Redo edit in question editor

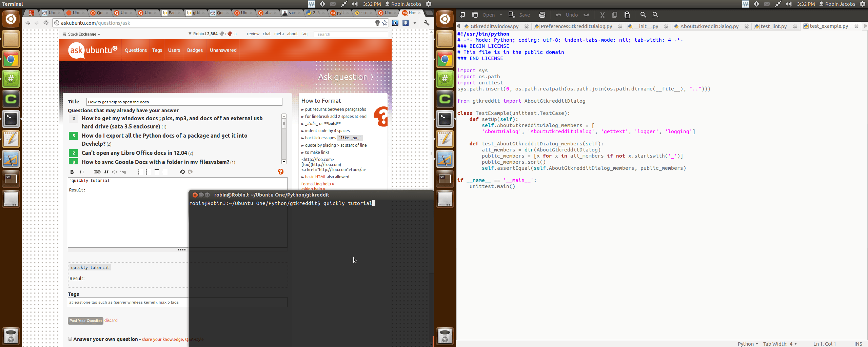[190, 172]
